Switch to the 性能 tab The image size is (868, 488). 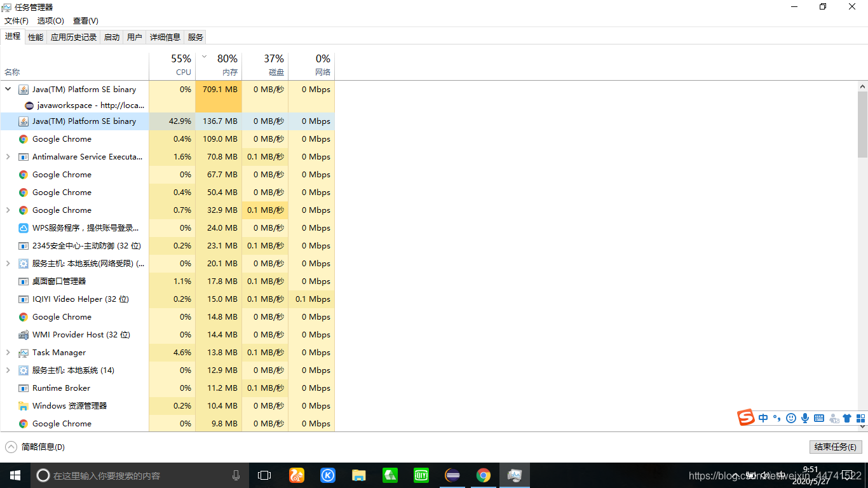[36, 37]
